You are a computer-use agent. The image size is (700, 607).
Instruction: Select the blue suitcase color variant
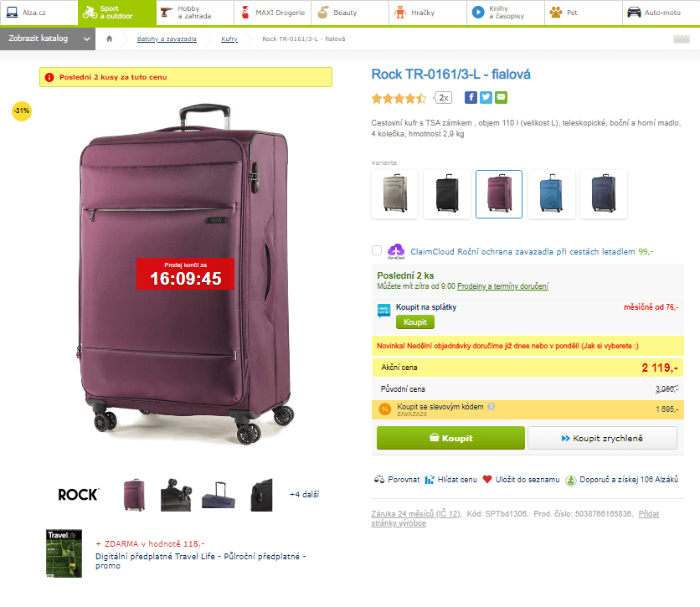point(551,193)
